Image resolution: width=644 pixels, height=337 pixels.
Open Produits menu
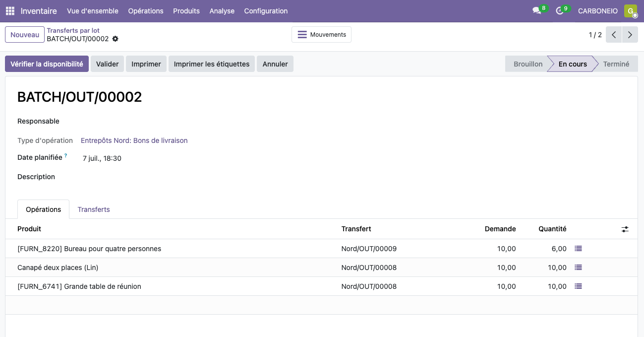[x=186, y=11]
